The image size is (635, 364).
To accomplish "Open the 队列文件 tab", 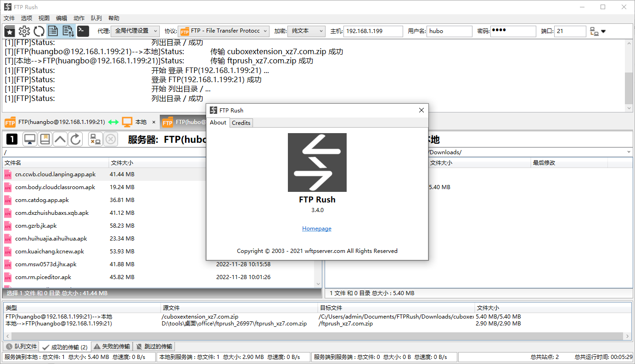I will click(x=21, y=347).
